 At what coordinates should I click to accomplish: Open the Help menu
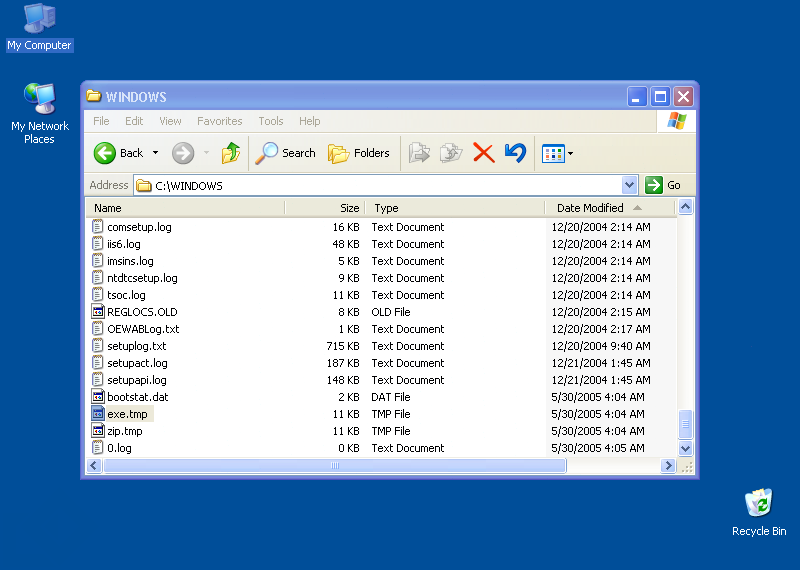point(309,121)
